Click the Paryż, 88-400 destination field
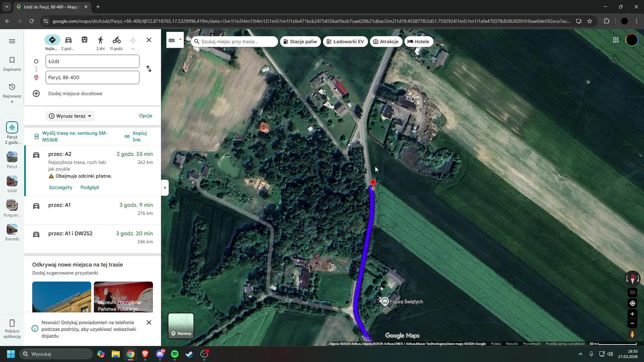This screenshot has width=644, height=362. [93, 77]
